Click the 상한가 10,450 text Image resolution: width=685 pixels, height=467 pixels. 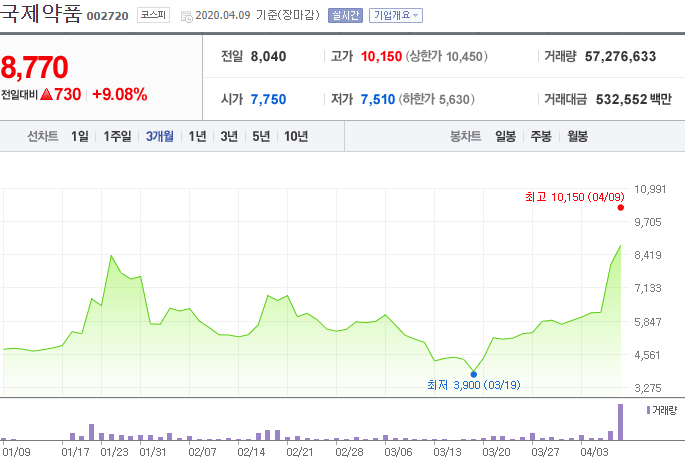[446, 56]
